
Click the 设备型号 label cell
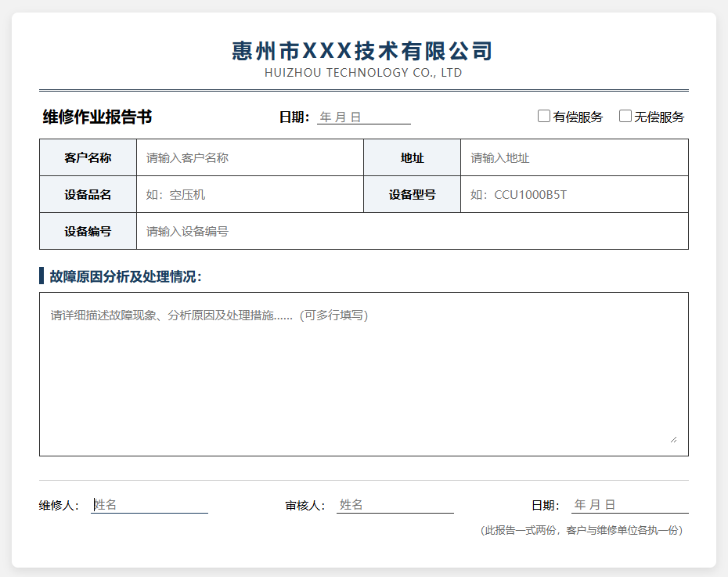[x=412, y=194]
